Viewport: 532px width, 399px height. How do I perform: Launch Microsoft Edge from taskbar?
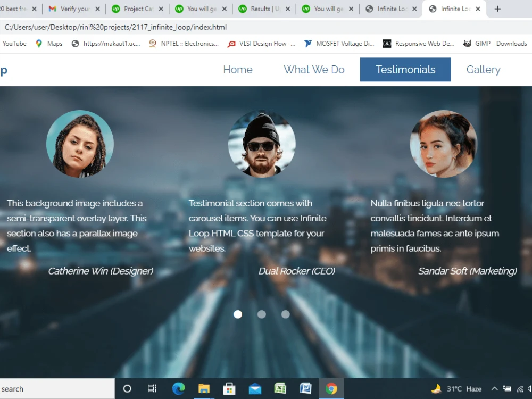(178, 389)
